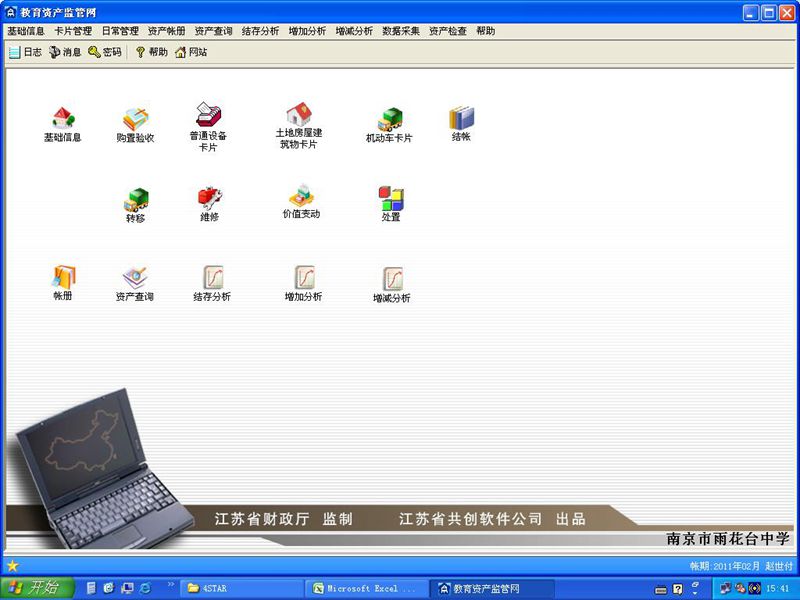The image size is (800, 600).
Task: Click the 日志 toolbar button
Action: pyautogui.click(x=25, y=52)
